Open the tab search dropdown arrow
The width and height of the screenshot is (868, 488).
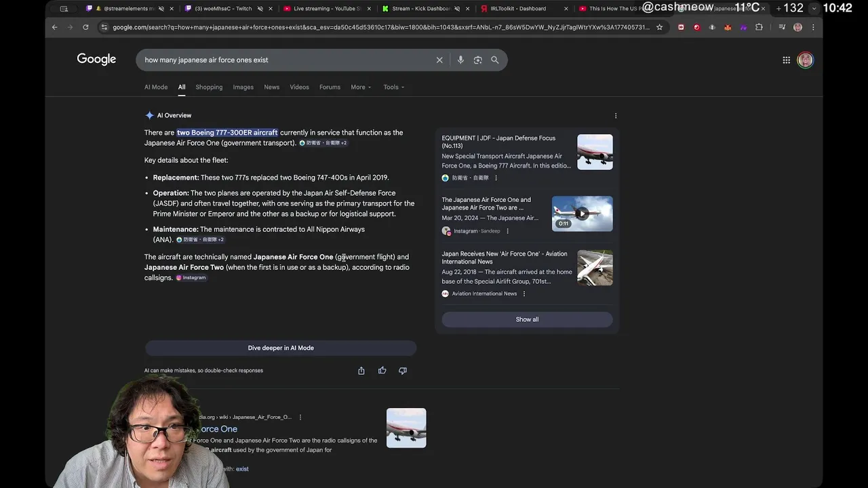(814, 8)
